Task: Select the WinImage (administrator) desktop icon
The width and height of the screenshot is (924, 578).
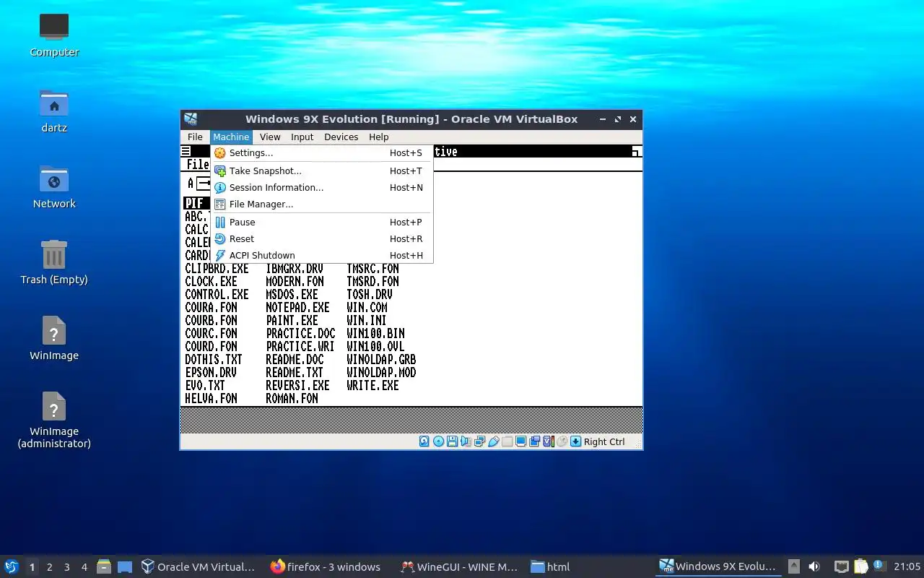Action: 54,420
